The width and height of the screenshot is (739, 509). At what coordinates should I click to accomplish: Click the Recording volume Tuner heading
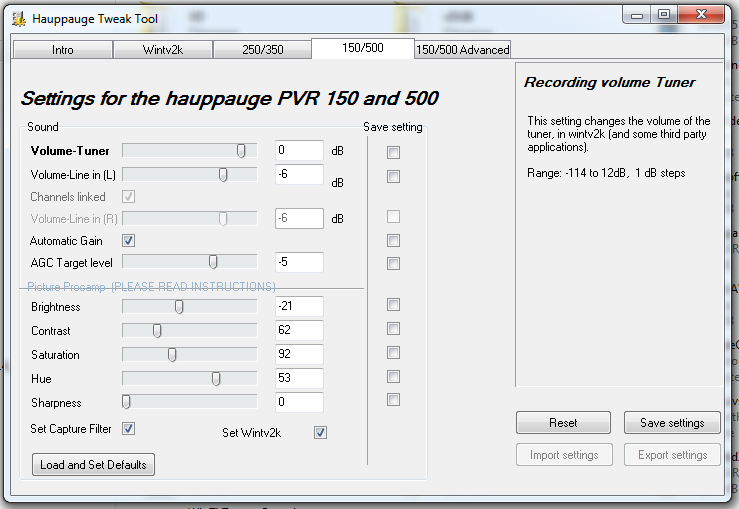click(609, 82)
